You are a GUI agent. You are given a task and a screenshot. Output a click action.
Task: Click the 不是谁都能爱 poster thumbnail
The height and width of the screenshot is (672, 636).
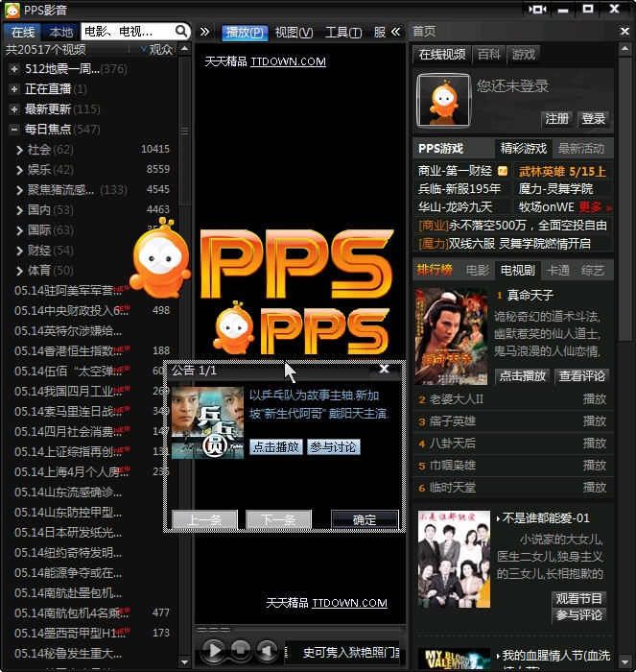point(454,559)
